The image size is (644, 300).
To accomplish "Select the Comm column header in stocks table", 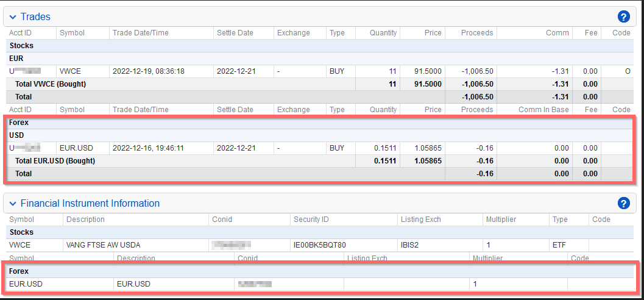I will click(x=557, y=33).
